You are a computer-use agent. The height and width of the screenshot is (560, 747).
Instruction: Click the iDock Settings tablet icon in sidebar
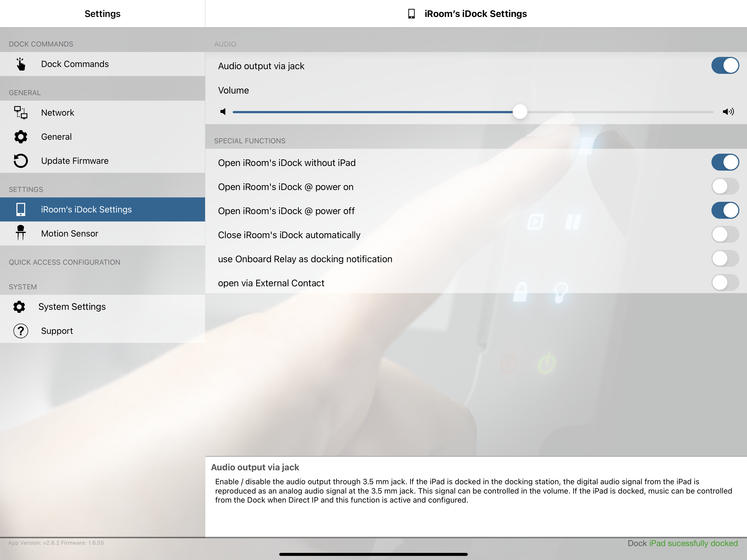(x=21, y=209)
